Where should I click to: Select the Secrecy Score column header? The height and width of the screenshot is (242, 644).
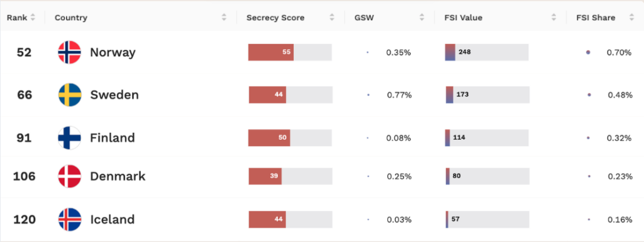(x=275, y=18)
